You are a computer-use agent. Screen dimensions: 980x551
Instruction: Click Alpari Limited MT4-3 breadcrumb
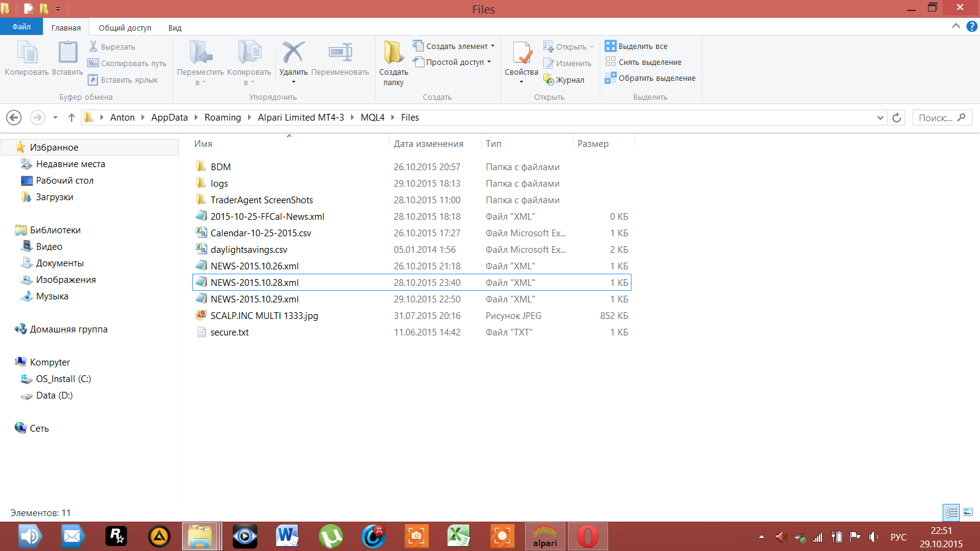point(301,118)
